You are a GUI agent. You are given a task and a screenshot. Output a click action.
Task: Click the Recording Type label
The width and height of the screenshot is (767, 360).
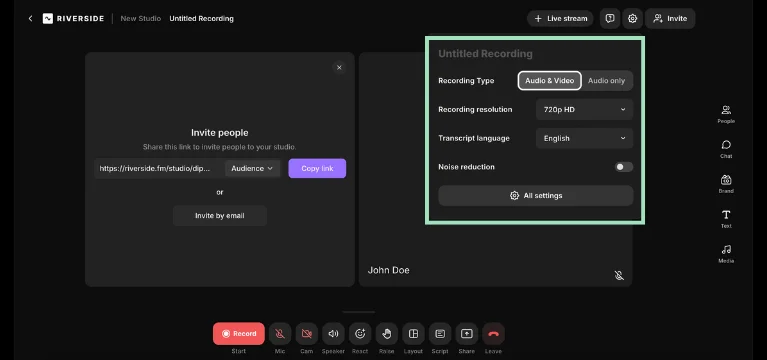(466, 81)
